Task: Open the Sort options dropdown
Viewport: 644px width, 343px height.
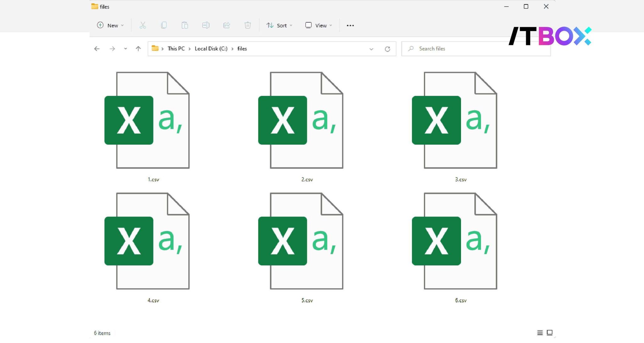Action: pos(279,25)
